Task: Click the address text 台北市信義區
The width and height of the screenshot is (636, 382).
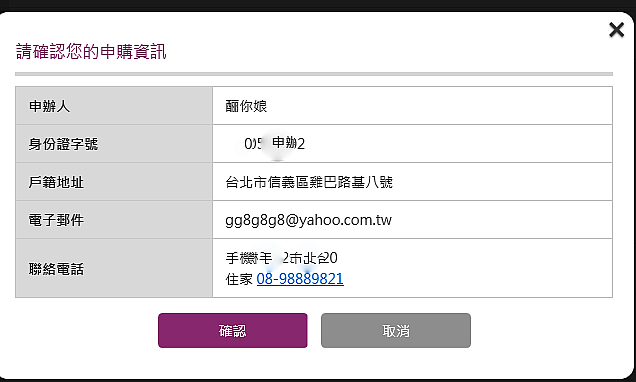Action: [x=266, y=182]
